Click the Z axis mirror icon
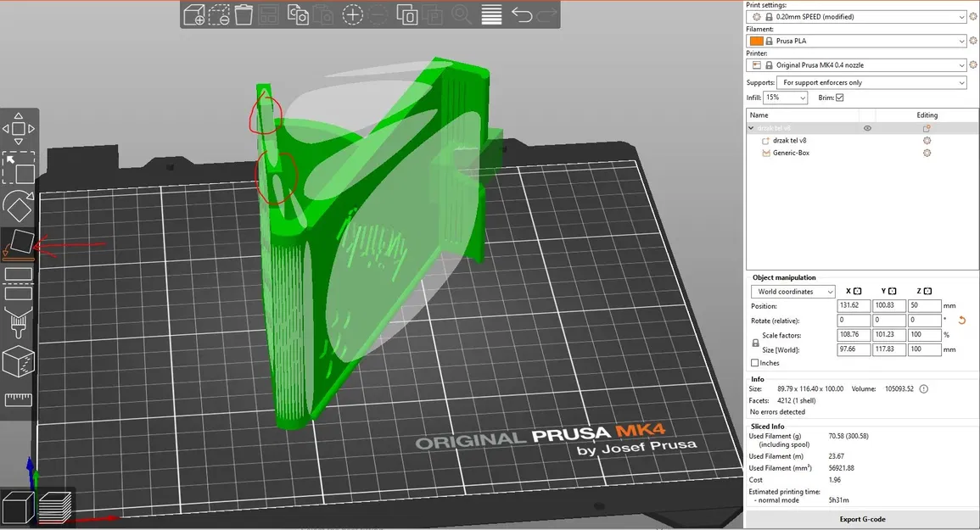 (927, 291)
